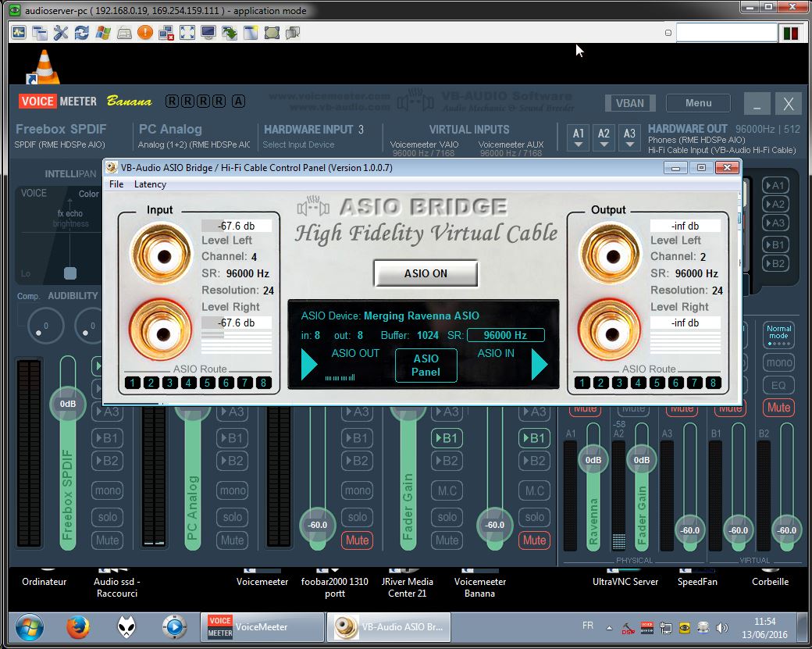812x649 pixels.
Task: Click mono on the PC Analog strip
Action: pyautogui.click(x=232, y=490)
